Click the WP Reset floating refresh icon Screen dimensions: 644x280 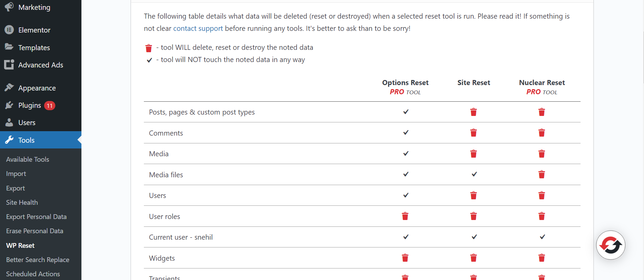point(610,245)
